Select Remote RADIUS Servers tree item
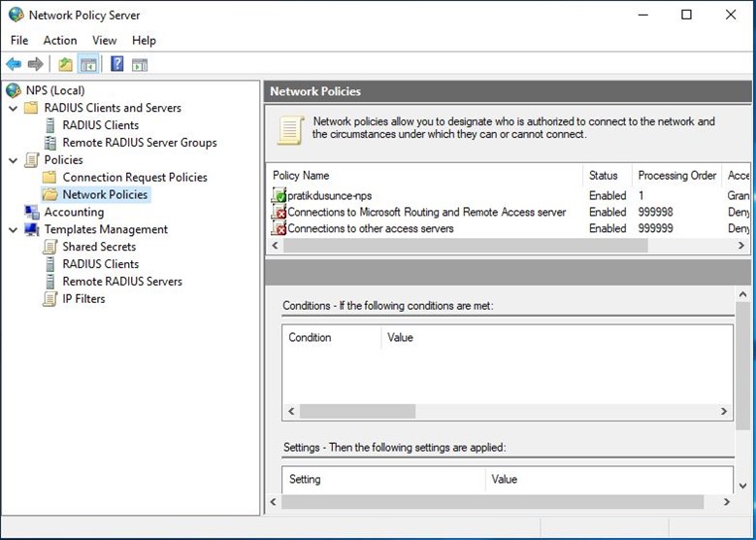 [x=122, y=282]
